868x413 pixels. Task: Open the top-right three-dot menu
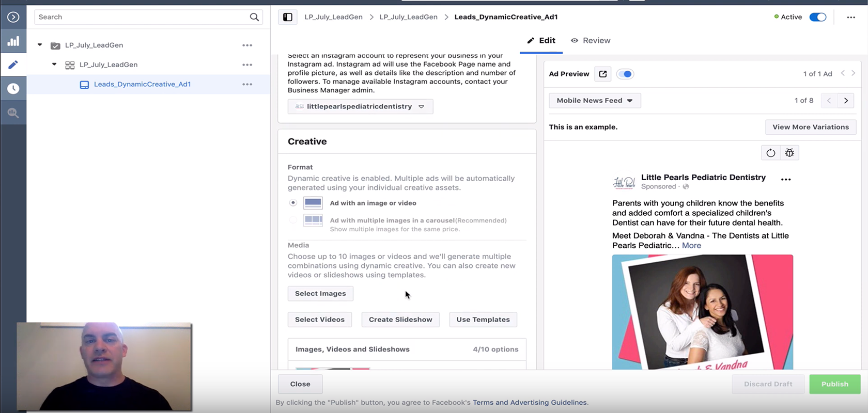click(851, 17)
